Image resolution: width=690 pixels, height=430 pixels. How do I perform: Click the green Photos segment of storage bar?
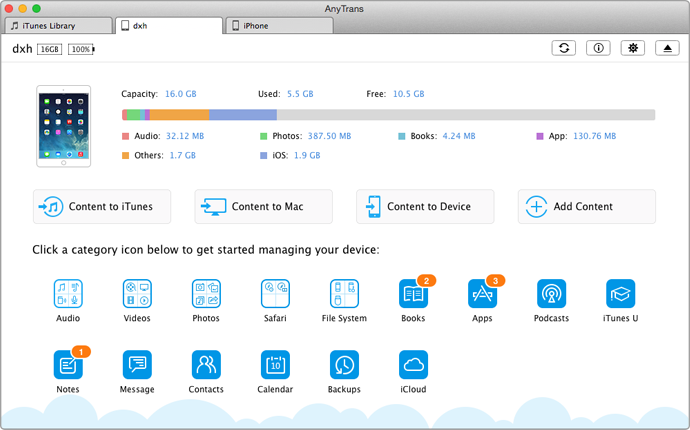[133, 115]
